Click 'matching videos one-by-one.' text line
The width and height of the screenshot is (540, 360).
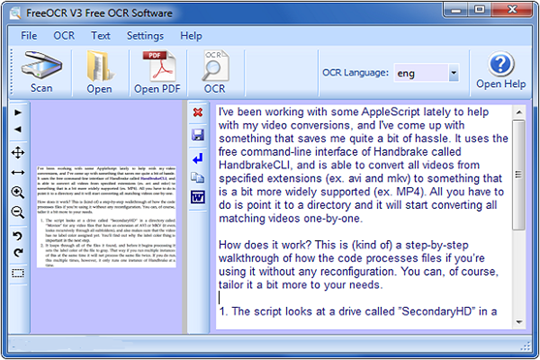tap(291, 218)
